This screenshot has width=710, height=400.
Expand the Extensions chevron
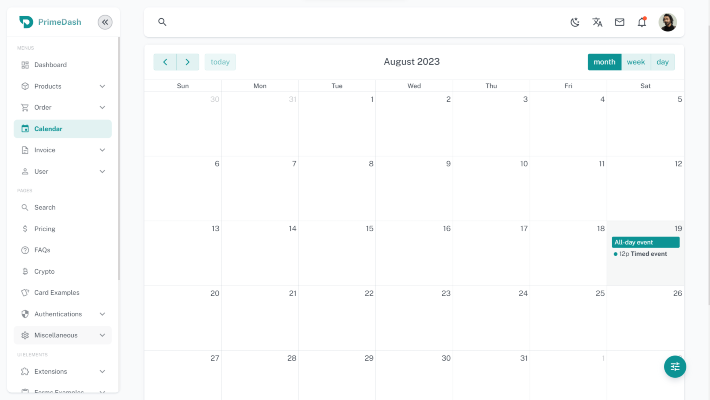102,371
